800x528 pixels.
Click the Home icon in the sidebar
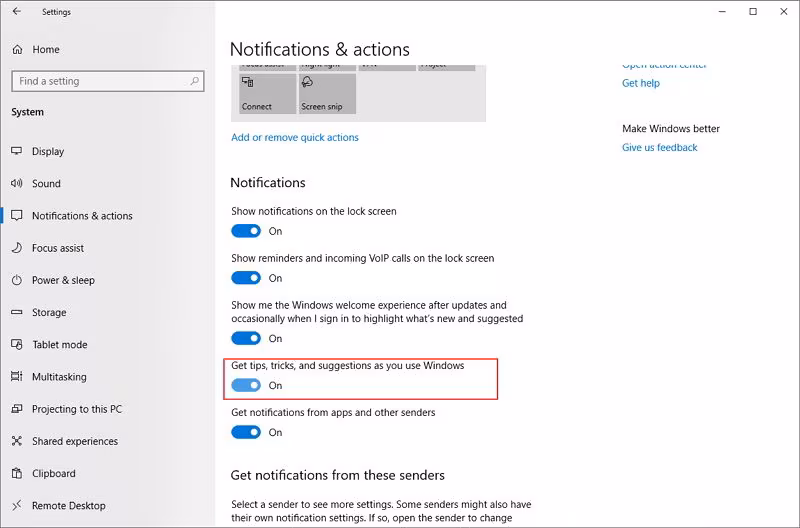16,49
